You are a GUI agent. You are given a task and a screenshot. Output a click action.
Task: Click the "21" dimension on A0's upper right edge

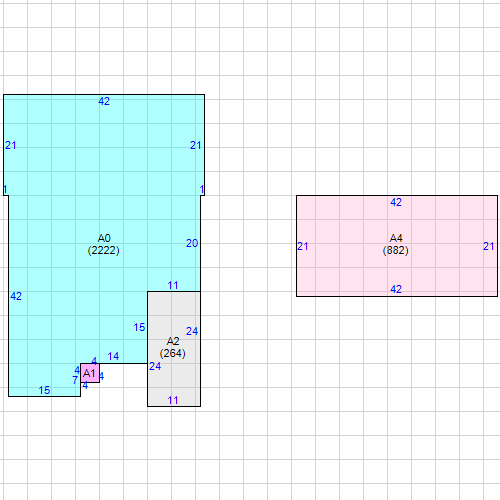point(196,145)
